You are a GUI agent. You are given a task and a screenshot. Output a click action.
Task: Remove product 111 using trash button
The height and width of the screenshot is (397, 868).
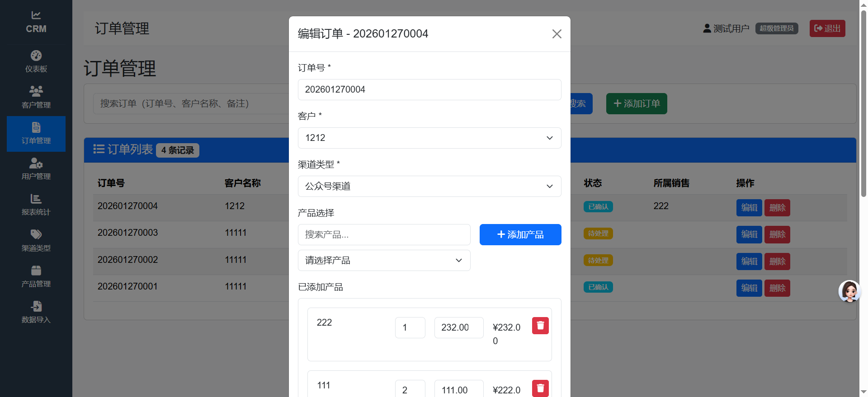click(x=540, y=388)
